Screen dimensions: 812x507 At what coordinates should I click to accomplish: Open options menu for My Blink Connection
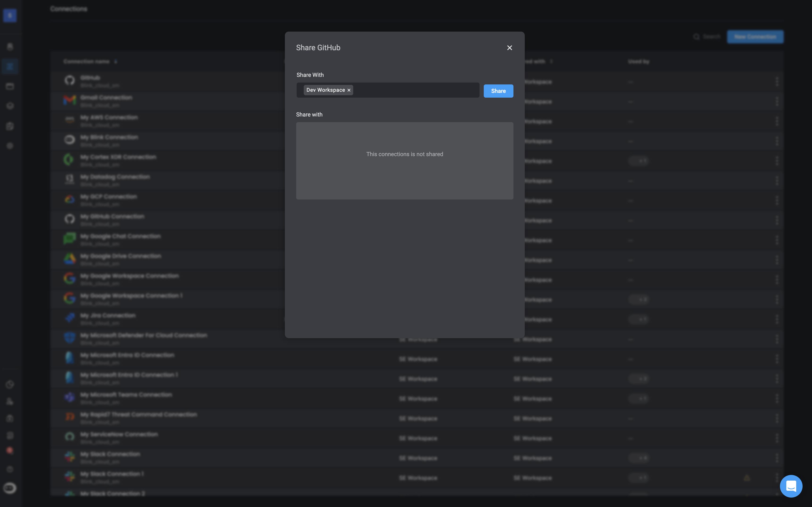[x=777, y=141]
